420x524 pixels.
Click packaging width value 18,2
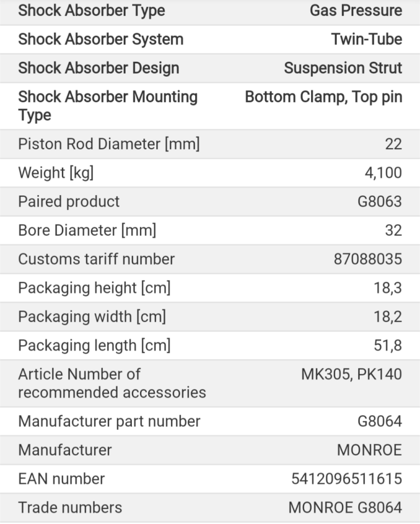pos(388,317)
